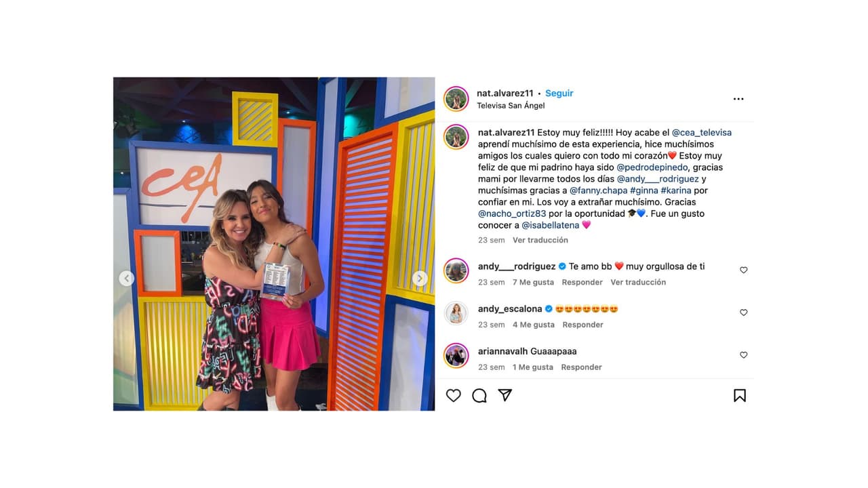The image size is (868, 488).
Task: Reply to andy_escalona's comment via Responder
Action: 583,325
